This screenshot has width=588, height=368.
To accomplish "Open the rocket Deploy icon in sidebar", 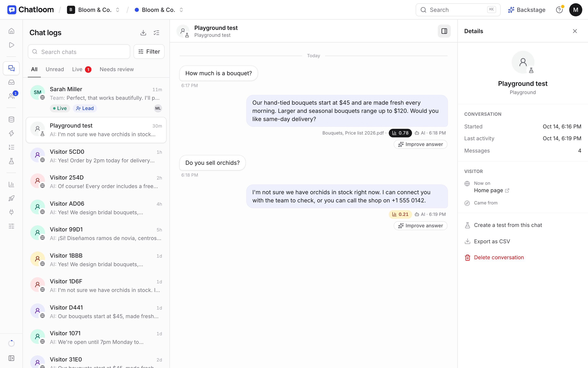I will [11, 198].
